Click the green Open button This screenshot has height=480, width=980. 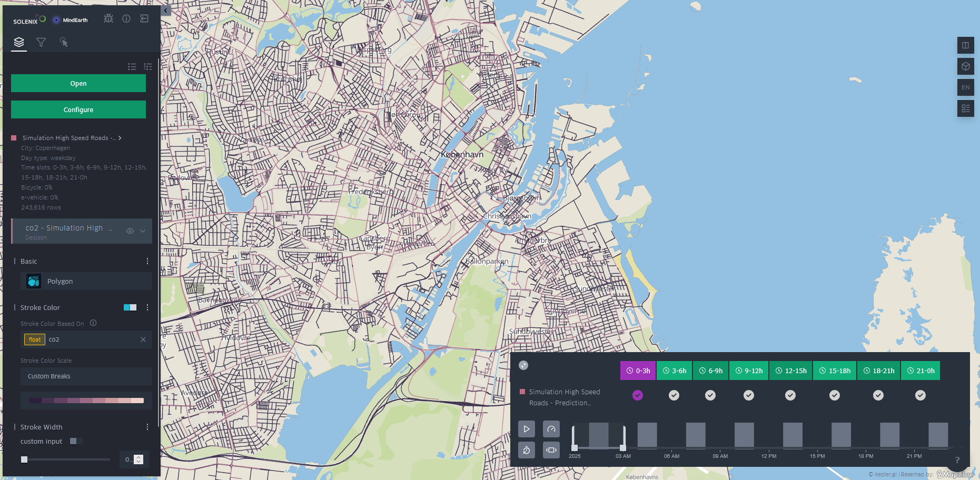point(78,83)
